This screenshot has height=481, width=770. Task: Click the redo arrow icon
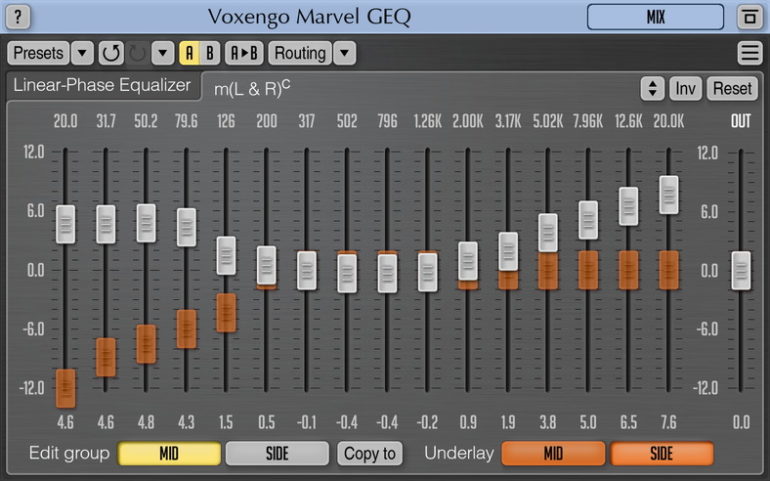click(136, 53)
